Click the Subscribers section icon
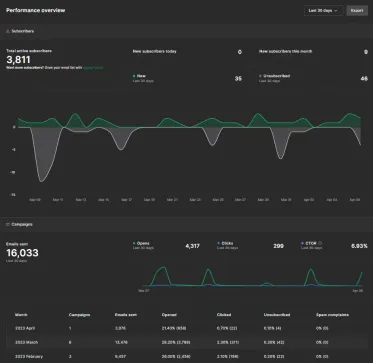The image size is (373, 363). pos(8,31)
